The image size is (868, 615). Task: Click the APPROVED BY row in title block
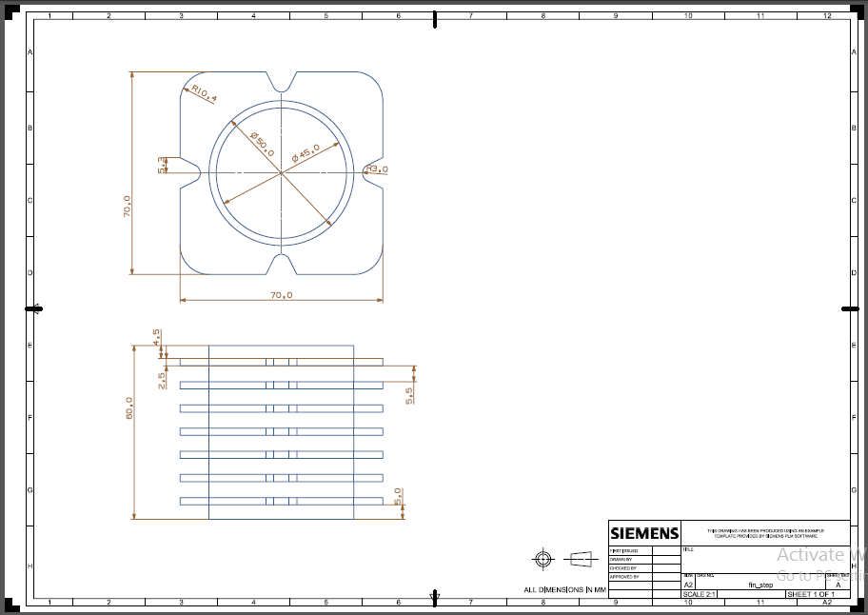pos(626,575)
